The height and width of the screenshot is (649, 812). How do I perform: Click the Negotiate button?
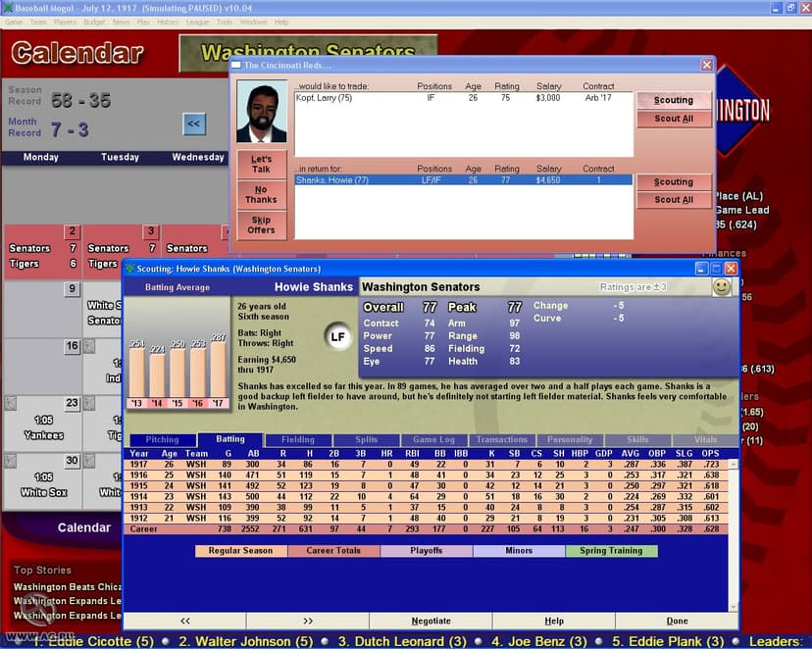431,621
